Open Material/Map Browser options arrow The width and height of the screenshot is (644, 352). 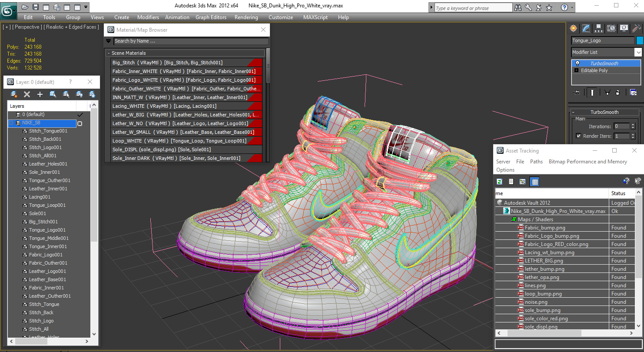[109, 41]
